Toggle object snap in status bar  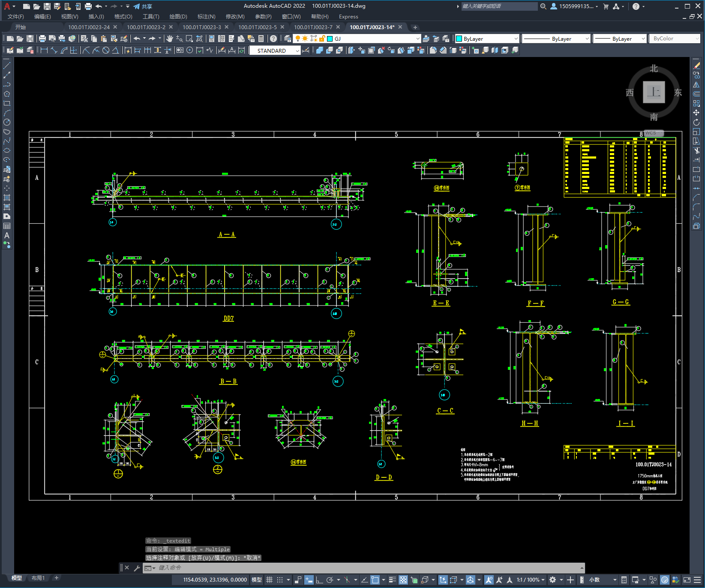click(375, 580)
